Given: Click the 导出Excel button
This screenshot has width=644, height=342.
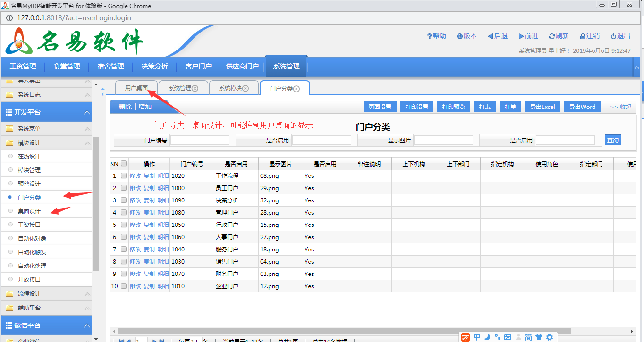Looking at the screenshot, I should [x=542, y=107].
